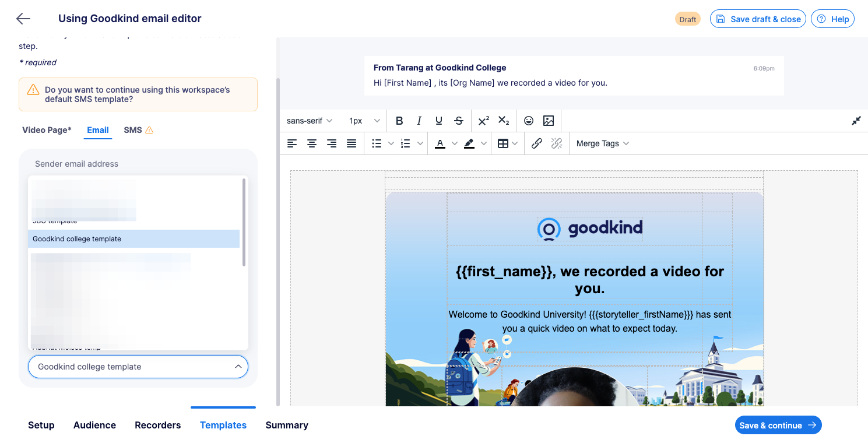Viewport: 868px width, 443px height.
Task: Open the Templates step
Action: coord(223,425)
